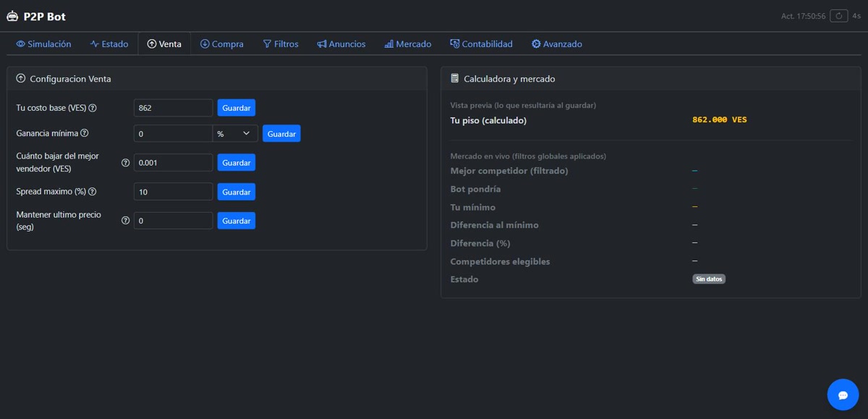
Task: Click the refresh icon button near update time
Action: [x=839, y=16]
